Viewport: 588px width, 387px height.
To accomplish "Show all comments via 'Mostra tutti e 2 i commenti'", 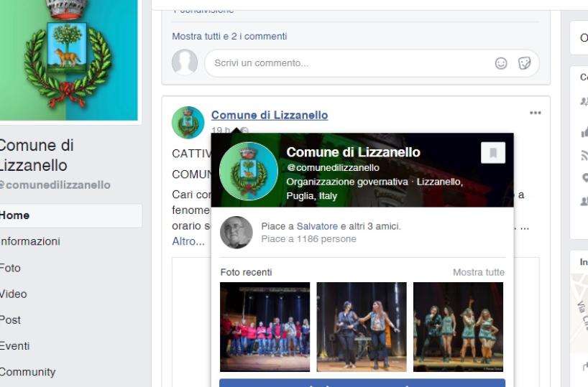I will click(x=229, y=37).
